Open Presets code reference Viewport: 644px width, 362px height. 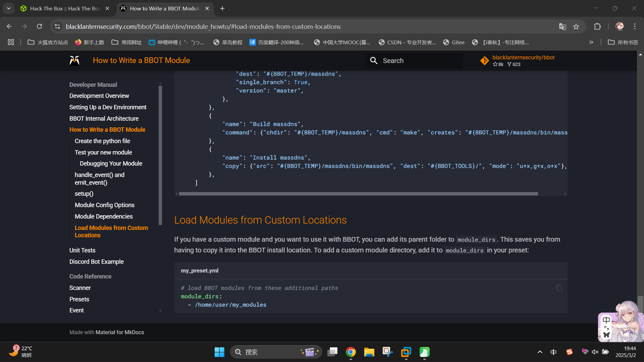click(x=79, y=299)
